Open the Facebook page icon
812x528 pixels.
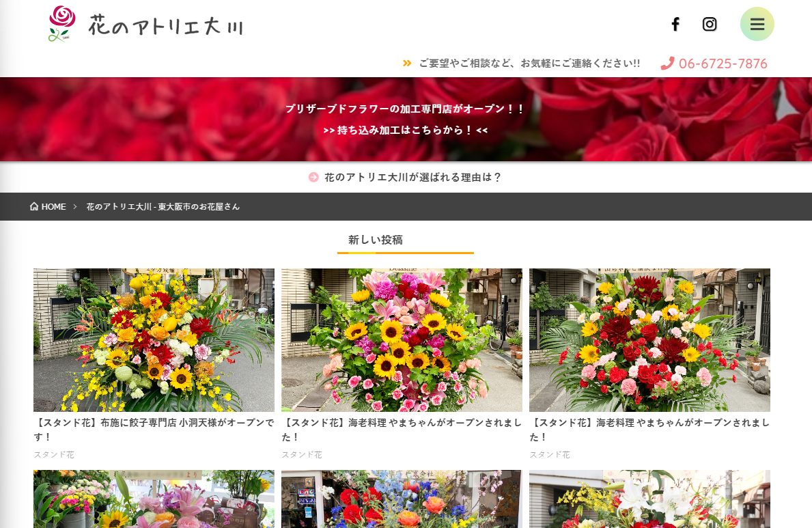click(x=675, y=25)
